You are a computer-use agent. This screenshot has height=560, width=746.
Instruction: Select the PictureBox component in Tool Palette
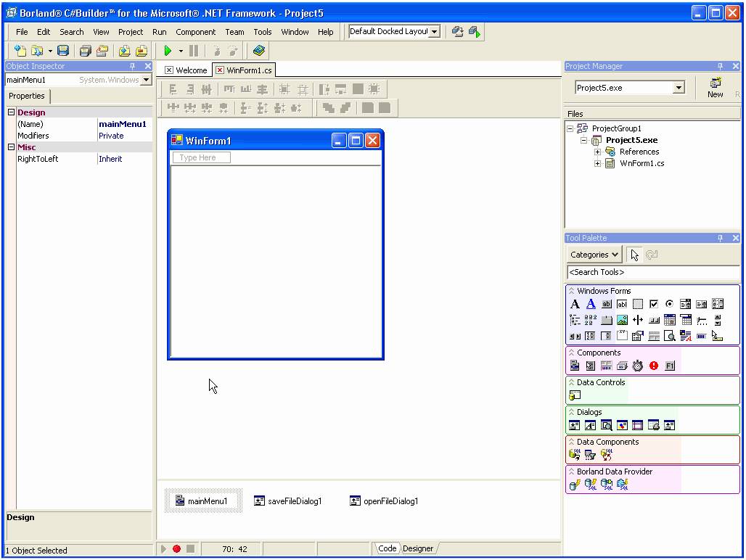click(x=622, y=320)
